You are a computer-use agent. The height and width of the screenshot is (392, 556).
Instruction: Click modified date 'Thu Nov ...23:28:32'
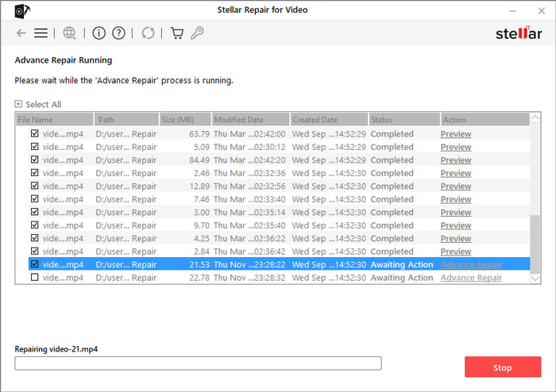click(249, 278)
